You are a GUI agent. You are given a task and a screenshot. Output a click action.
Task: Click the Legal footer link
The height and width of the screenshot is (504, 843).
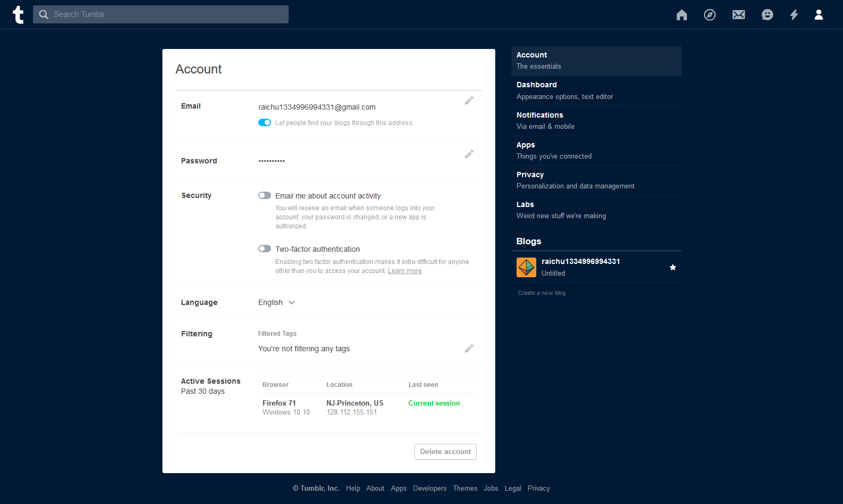click(513, 489)
